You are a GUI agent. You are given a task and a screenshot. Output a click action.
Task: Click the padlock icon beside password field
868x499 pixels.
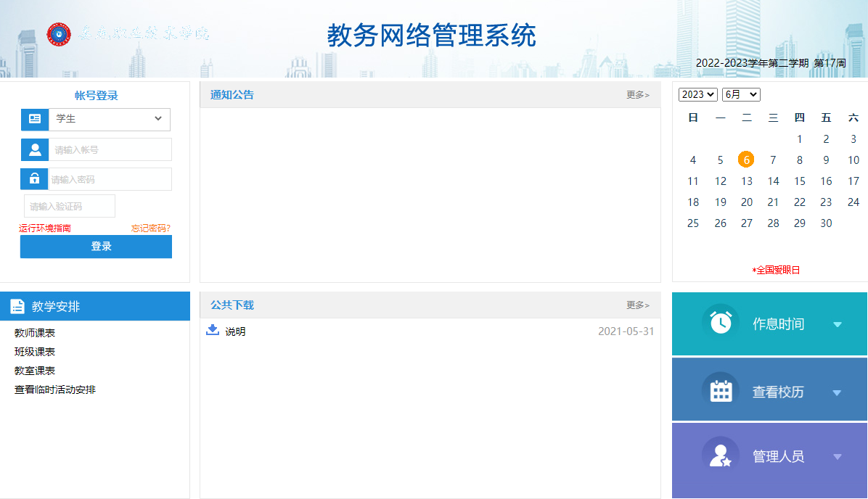[34, 179]
